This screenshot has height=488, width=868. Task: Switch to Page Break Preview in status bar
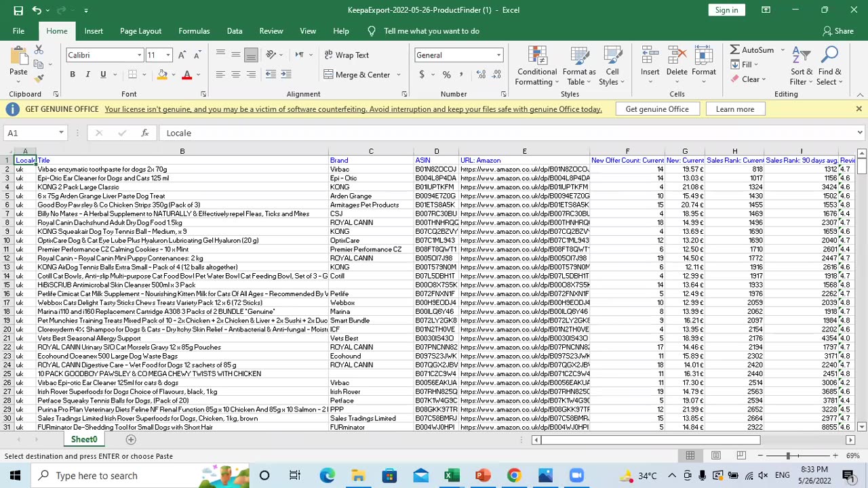pyautogui.click(x=741, y=456)
